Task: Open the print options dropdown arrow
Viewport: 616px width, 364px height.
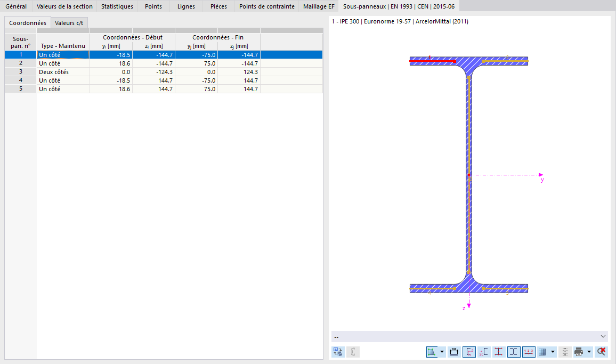Action: [x=589, y=352]
